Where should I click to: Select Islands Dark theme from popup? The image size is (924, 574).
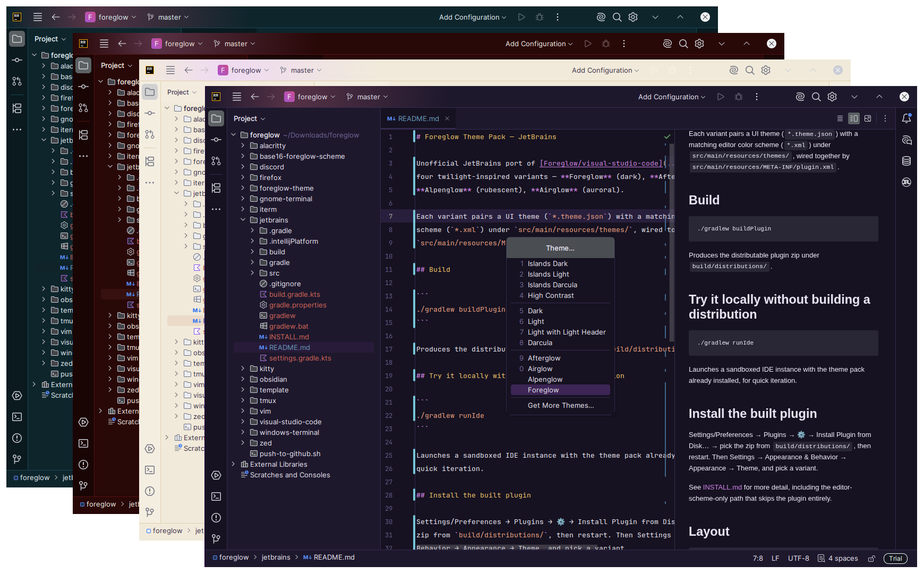(560, 263)
